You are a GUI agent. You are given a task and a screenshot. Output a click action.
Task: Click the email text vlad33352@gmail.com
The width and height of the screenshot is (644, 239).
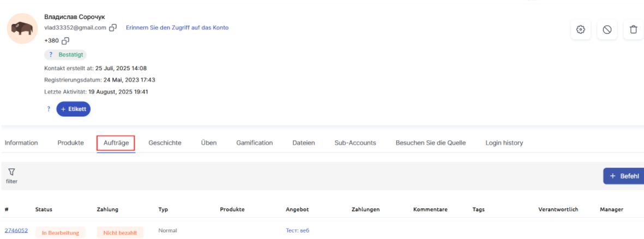tap(75, 27)
